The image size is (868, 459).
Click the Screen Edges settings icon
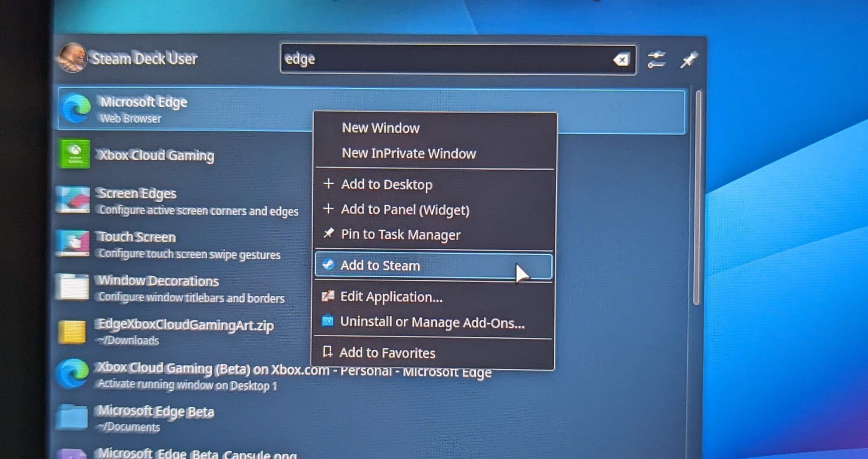click(72, 200)
